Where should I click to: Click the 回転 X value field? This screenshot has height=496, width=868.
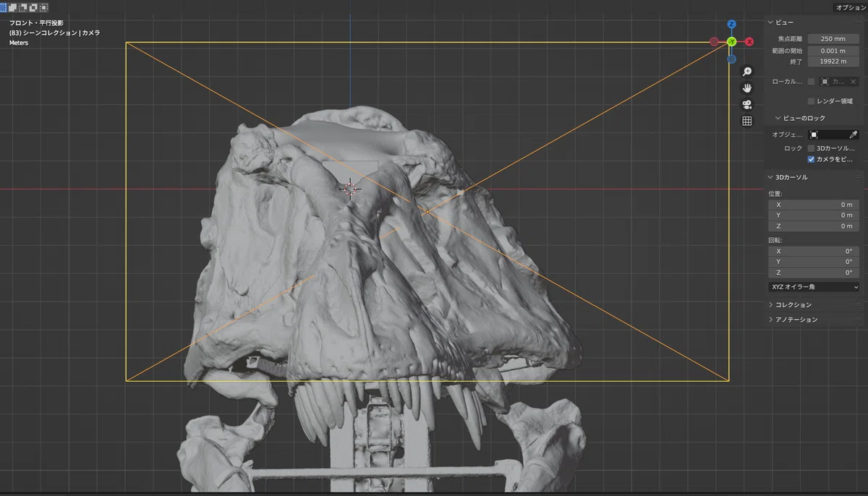[814, 251]
